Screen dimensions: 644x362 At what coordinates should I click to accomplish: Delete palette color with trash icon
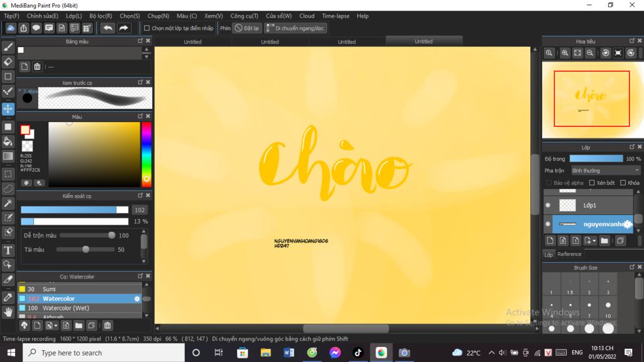37,67
